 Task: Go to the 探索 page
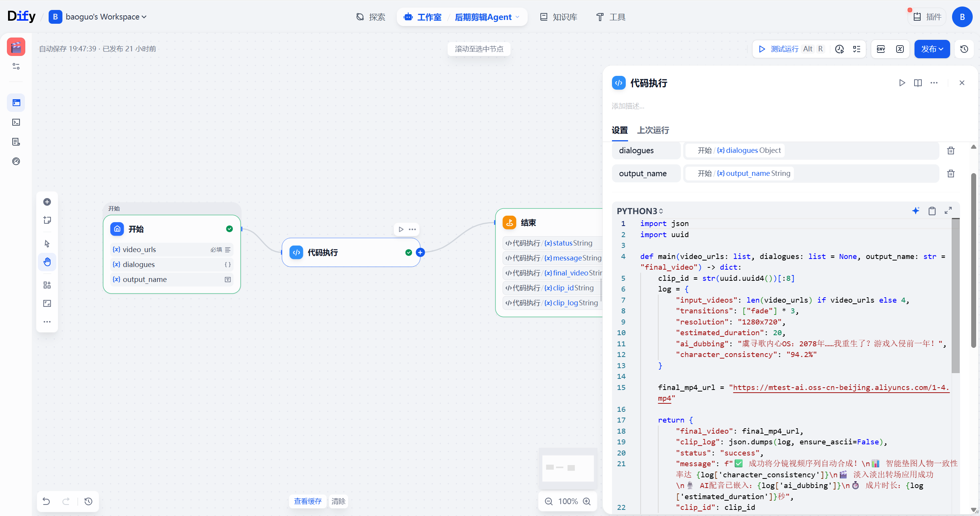(x=371, y=17)
